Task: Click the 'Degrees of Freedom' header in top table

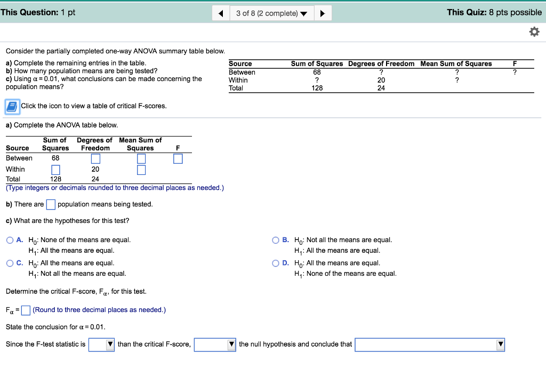Action: pos(381,64)
